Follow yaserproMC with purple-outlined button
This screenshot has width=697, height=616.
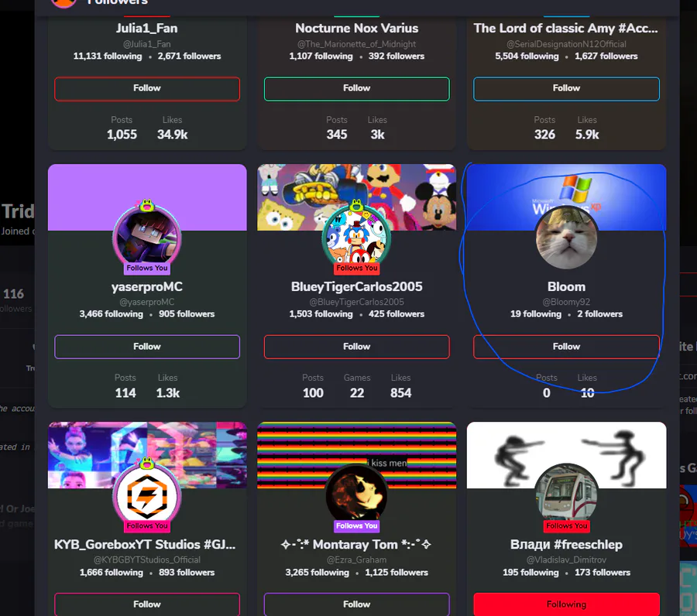pos(146,347)
